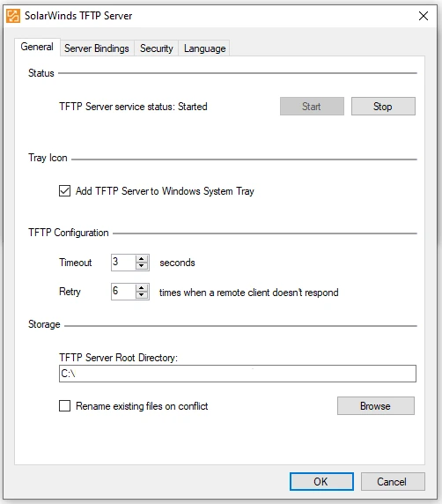Viewport: 442px width, 504px height.
Task: Browse for a root directory
Action: click(x=375, y=405)
